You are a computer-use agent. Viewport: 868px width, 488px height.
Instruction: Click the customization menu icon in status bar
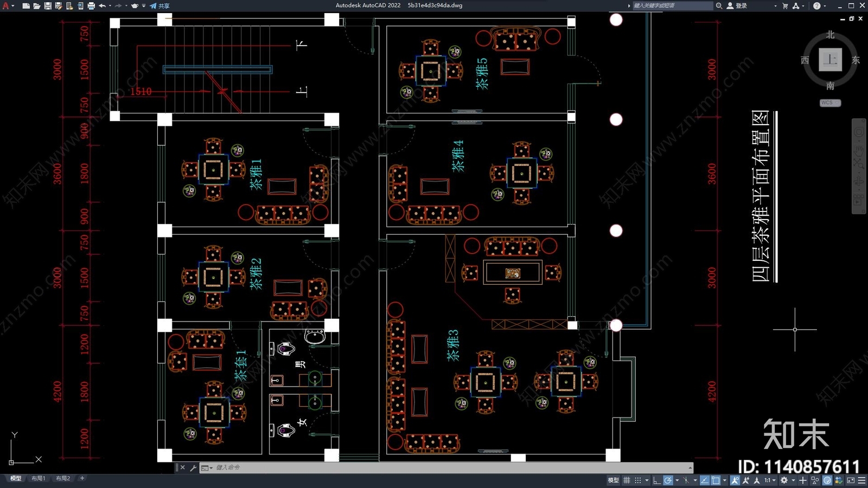[861, 480]
